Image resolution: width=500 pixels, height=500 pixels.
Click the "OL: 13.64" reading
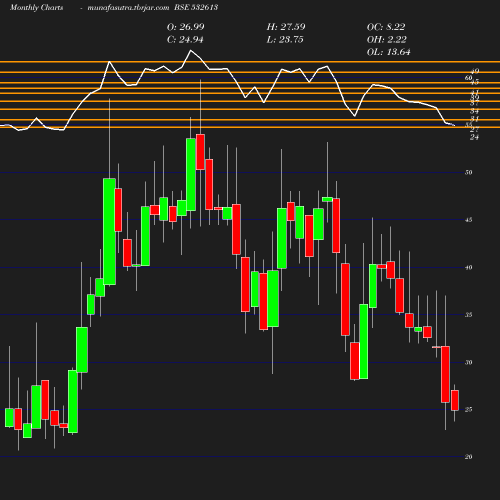pos(389,52)
